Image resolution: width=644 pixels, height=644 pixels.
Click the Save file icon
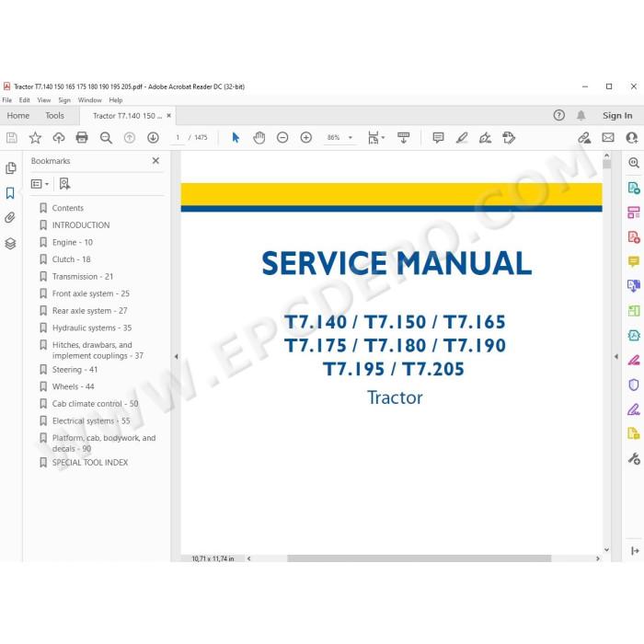(x=12, y=138)
